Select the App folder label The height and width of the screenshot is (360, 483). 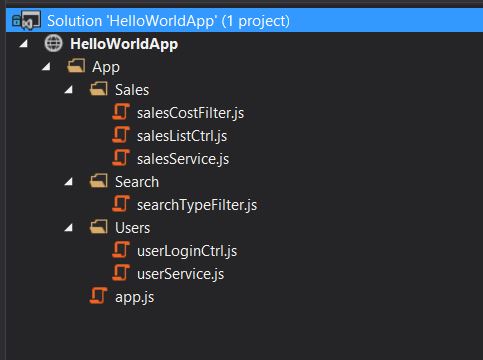coord(106,67)
